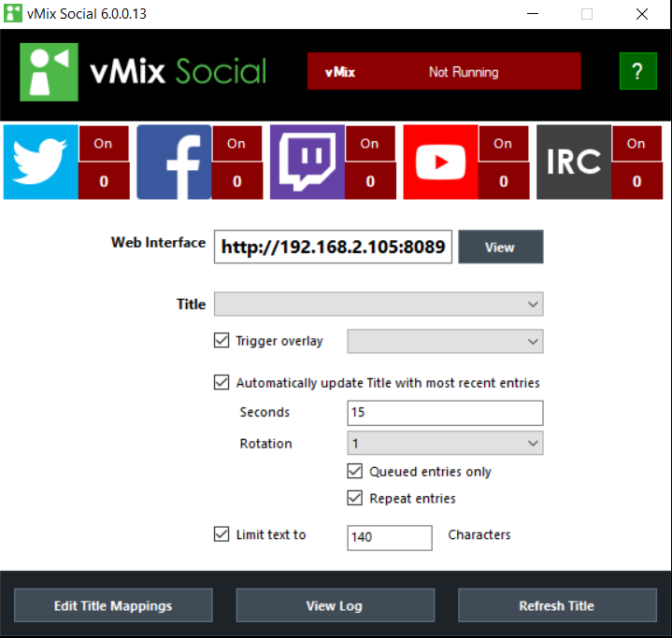This screenshot has width=672, height=638.
Task: Click the "Web Interface" label
Action: pos(159,243)
